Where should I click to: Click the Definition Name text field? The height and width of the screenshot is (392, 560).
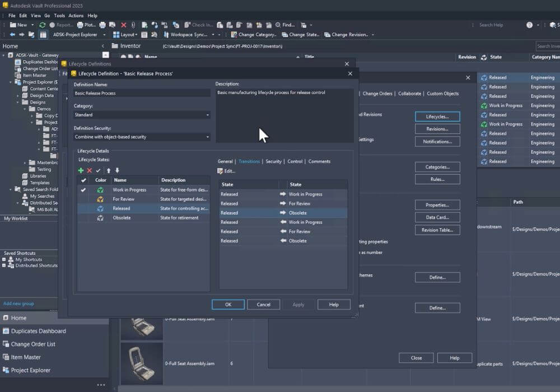[142, 93]
